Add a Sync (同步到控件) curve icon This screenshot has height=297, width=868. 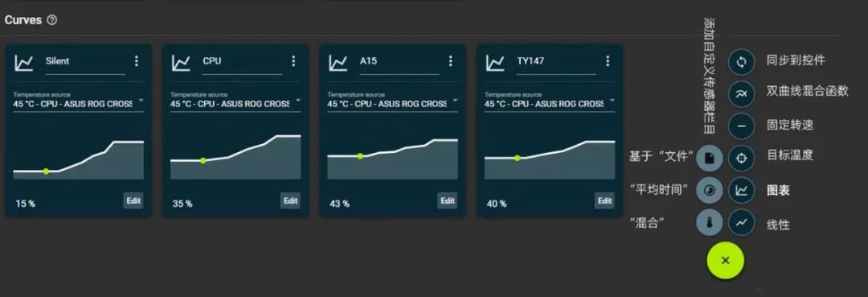pos(742,61)
